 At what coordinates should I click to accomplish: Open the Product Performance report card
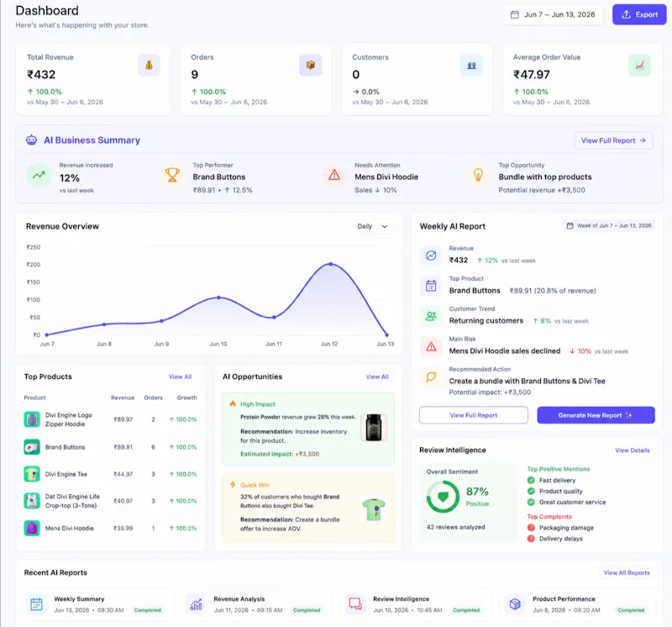[575, 604]
